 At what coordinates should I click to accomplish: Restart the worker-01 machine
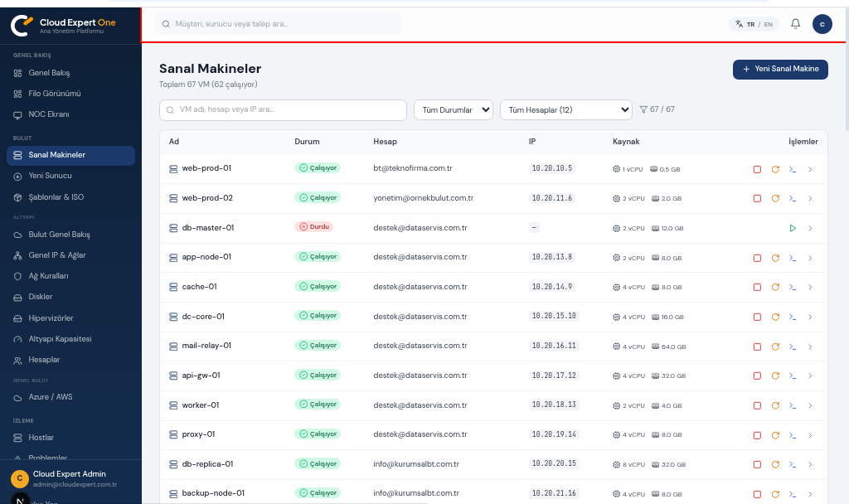[x=775, y=405]
